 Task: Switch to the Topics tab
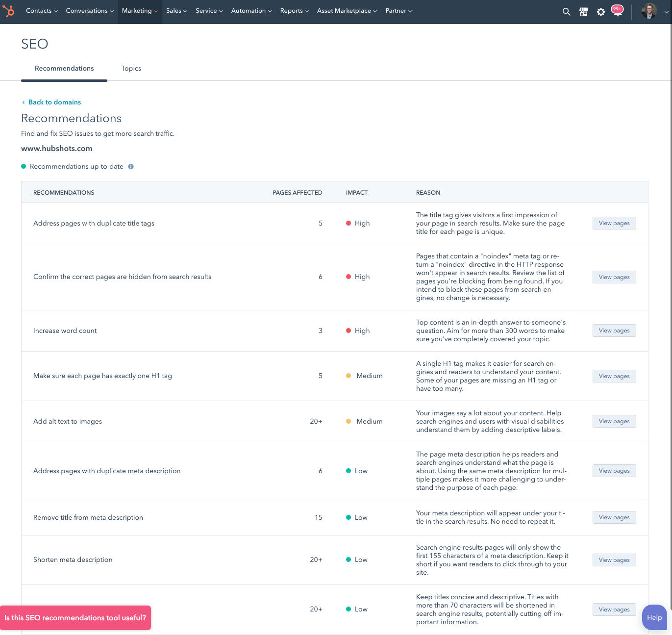point(131,69)
